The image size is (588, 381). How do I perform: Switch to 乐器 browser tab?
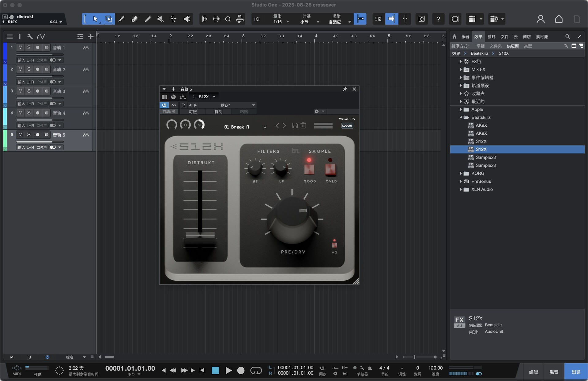pos(465,37)
